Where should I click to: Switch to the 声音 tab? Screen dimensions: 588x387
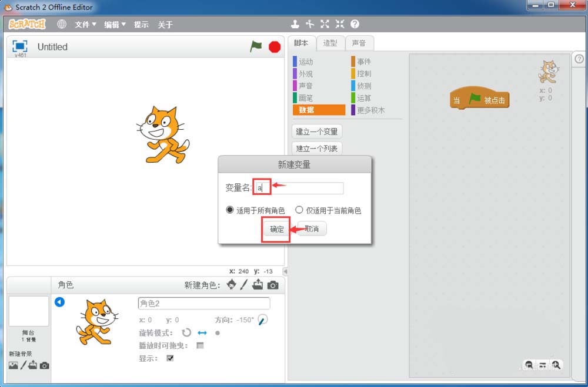tap(359, 43)
